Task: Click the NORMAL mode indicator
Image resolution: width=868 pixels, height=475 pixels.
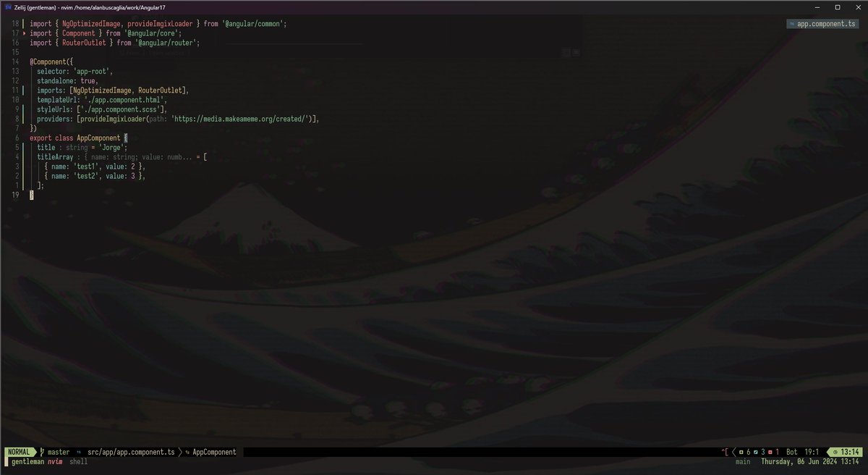Action: tap(19, 452)
